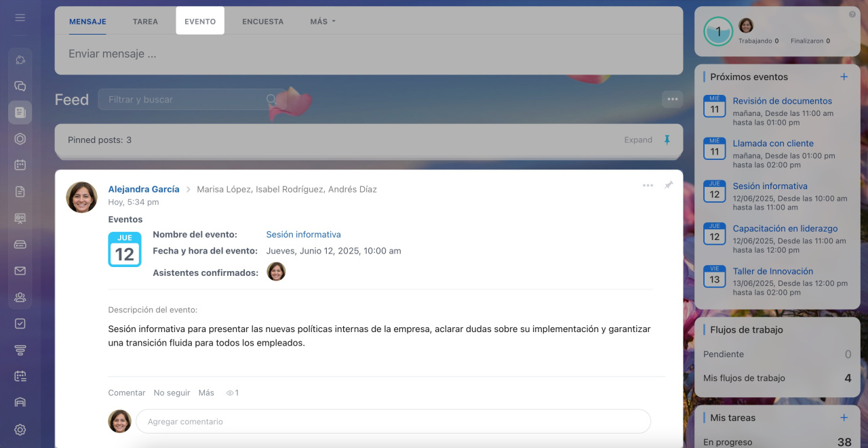Open the documents page icon in sidebar
The height and width of the screenshot is (448, 868).
pos(20,192)
